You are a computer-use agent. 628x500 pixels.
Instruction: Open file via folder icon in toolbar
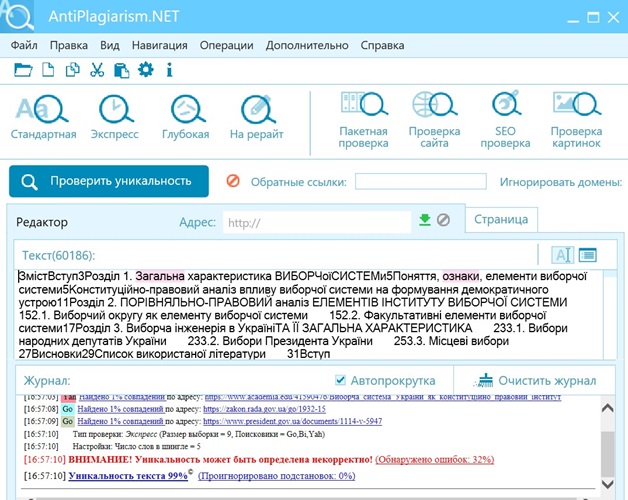23,70
